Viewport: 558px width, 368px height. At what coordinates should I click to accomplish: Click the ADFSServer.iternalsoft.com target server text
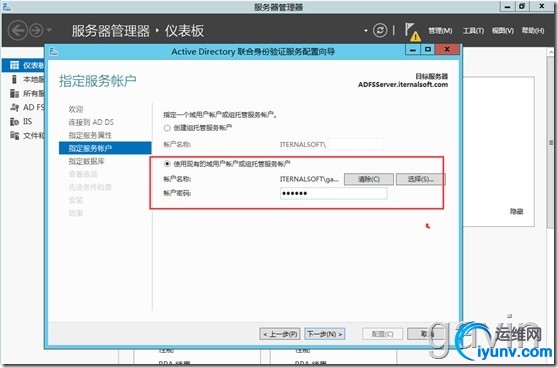[403, 85]
